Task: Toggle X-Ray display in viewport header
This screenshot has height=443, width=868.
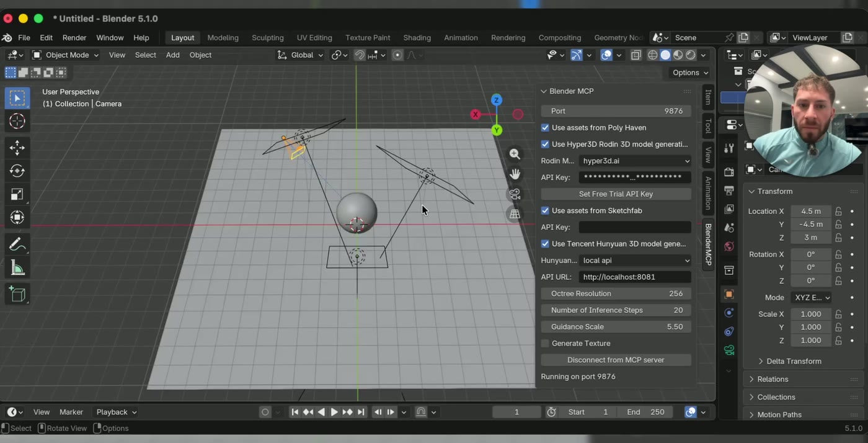Action: coord(635,55)
